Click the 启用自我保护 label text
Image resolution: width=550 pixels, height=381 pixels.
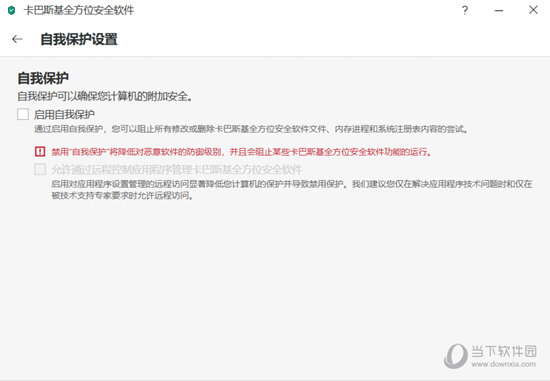click(x=64, y=114)
